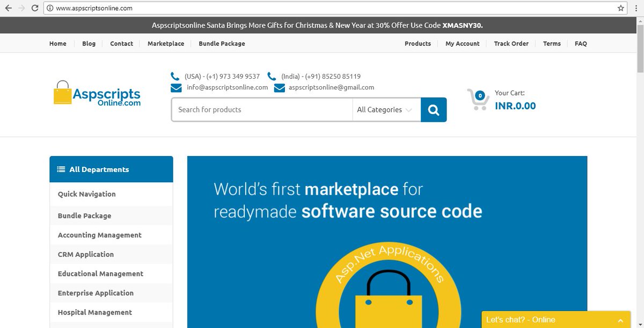644x328 pixels.
Task: Select Hospital Management department
Action: 95,312
